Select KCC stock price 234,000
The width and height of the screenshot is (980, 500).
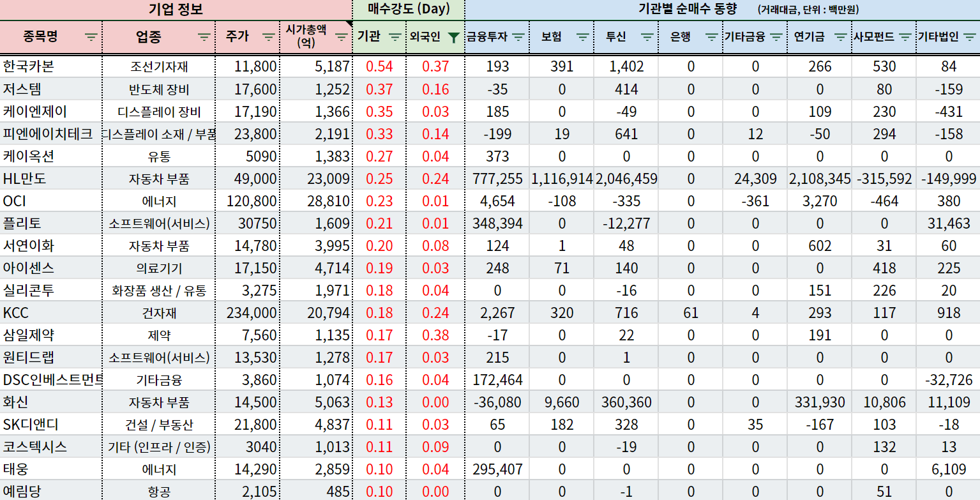248,312
